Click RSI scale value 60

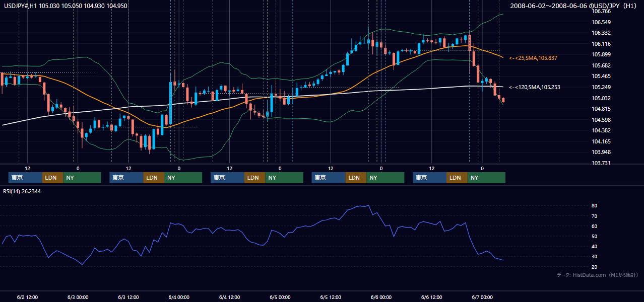click(595, 226)
